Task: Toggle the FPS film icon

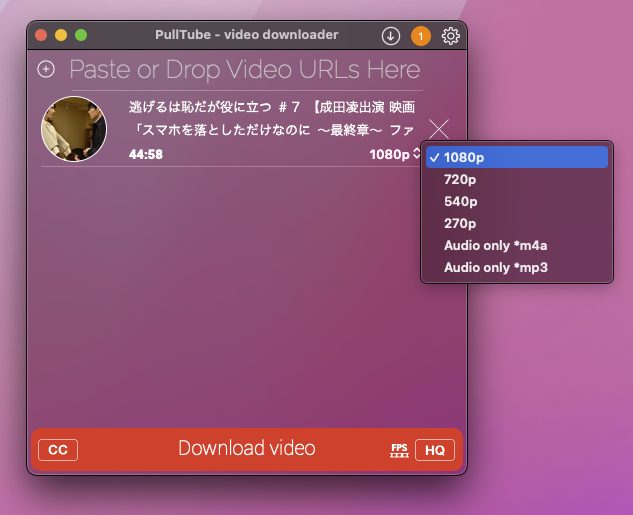Action: pos(399,450)
